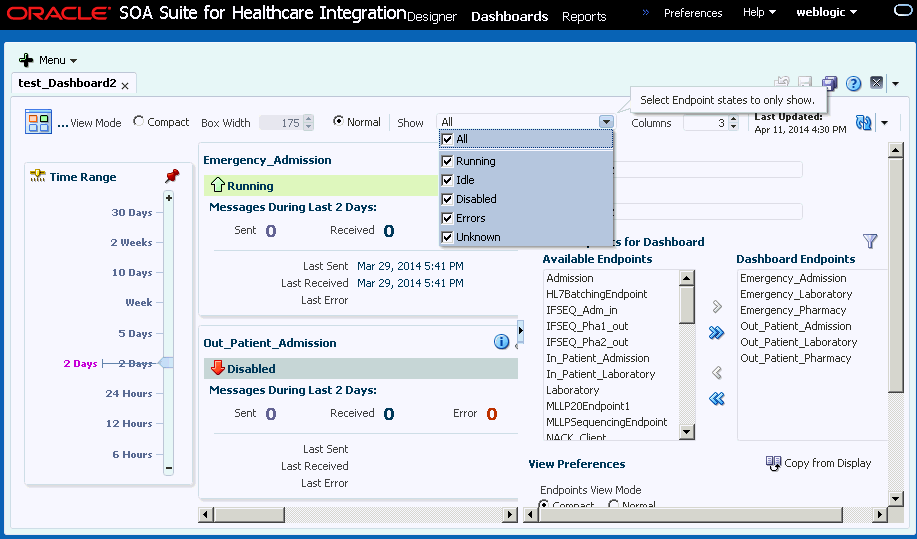Collapse the Show states dropdown arrow
Viewport: 917px width, 539px height.
click(606, 122)
